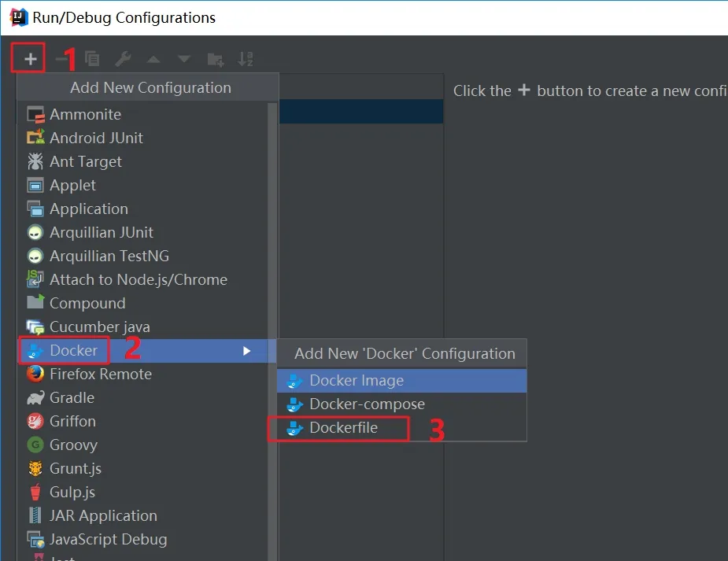Click the minus Remove Configuration icon
728x561 pixels.
[61, 59]
